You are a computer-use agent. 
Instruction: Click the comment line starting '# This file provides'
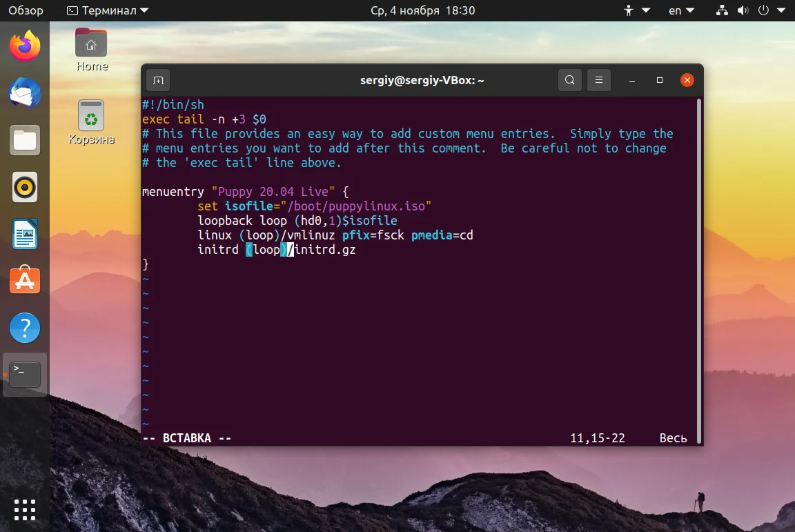pyautogui.click(x=408, y=134)
